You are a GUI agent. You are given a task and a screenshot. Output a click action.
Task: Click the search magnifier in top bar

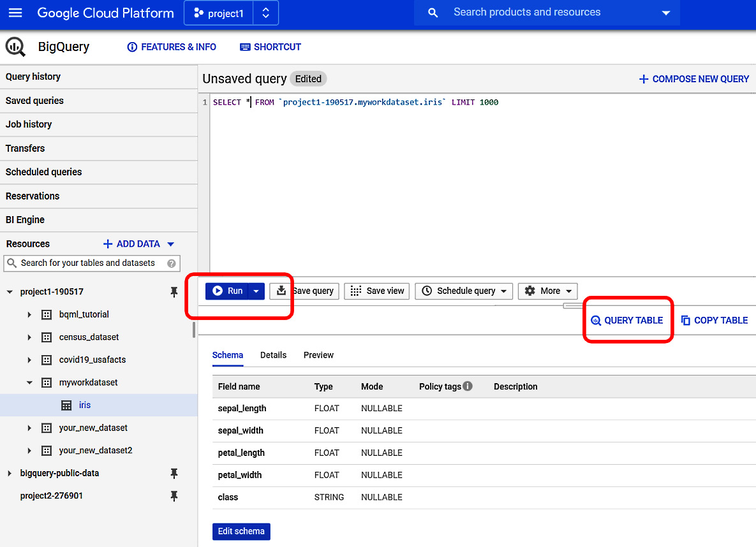(433, 13)
